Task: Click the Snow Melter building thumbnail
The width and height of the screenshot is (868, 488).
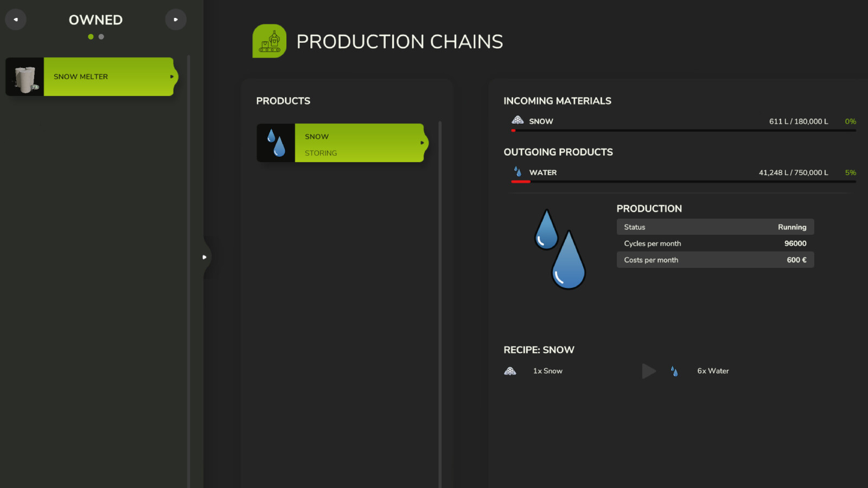Action: [25, 77]
